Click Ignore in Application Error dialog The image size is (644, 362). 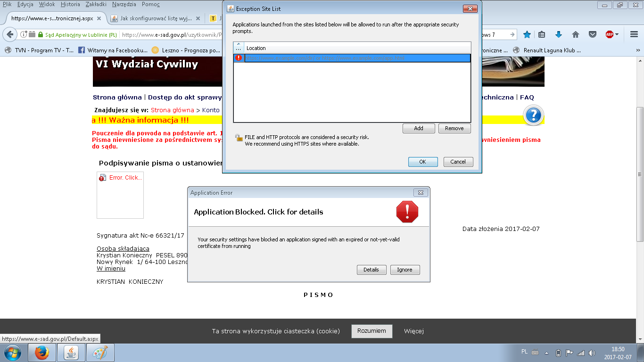[405, 270]
